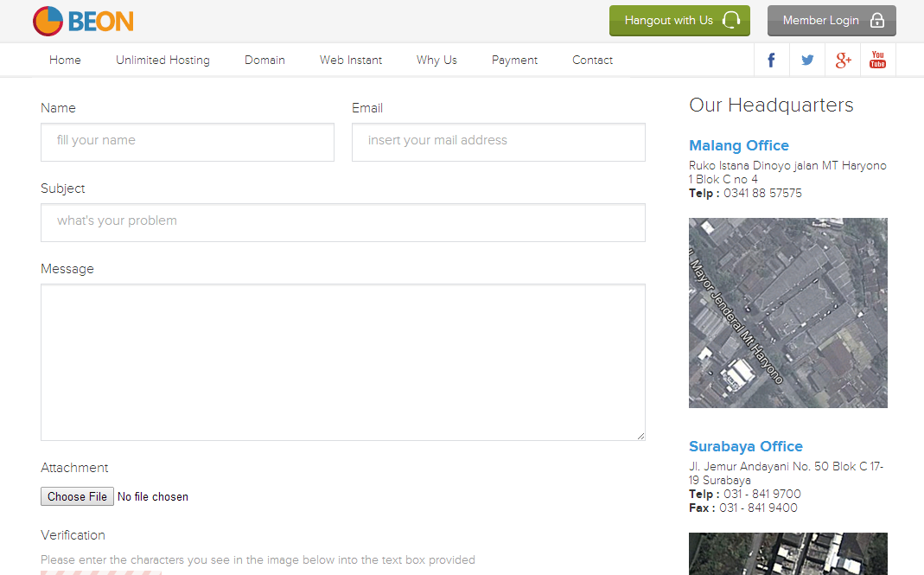Click the Surabaya fax number 031 - 841 9400
924x575 pixels.
pyautogui.click(x=758, y=508)
